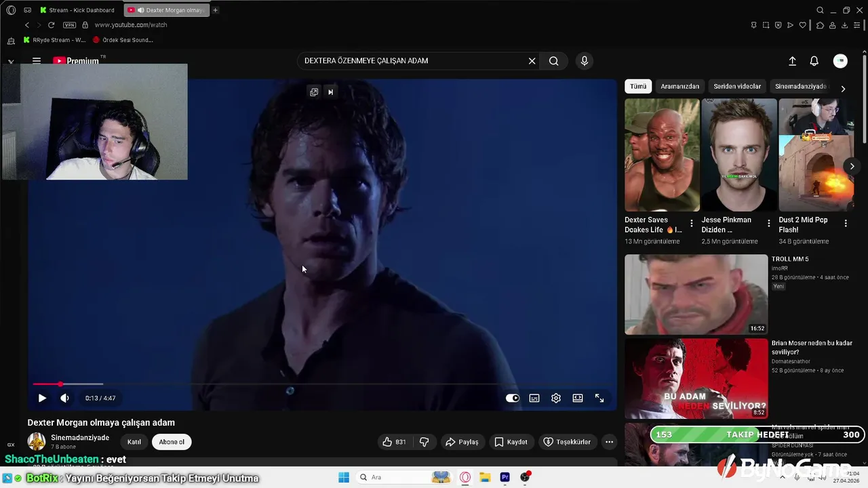Viewport: 868px width, 488px height.
Task: Click Abone ol subscribe button
Action: [x=172, y=442]
